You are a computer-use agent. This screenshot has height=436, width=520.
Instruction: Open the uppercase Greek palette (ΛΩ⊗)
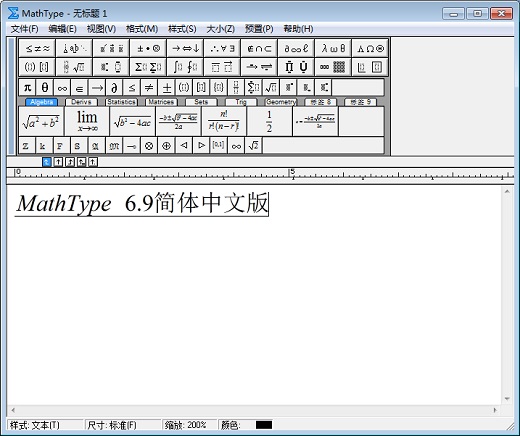click(370, 49)
